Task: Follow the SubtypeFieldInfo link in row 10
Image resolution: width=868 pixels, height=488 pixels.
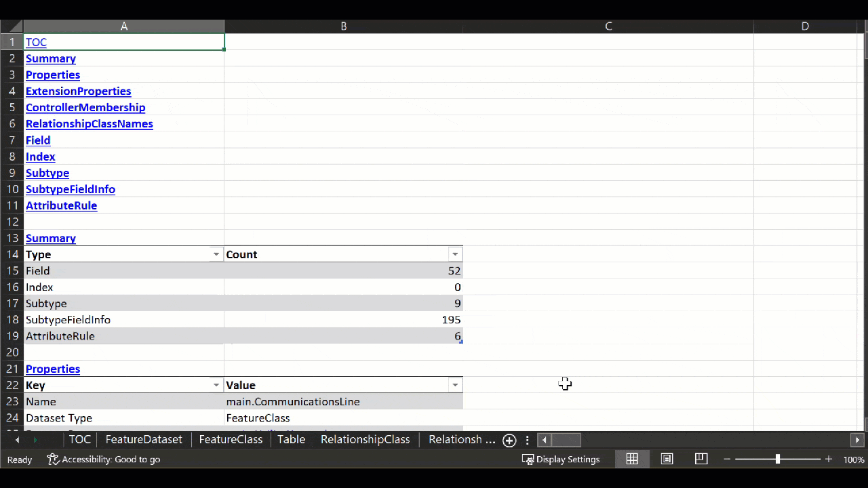Action: [71, 189]
